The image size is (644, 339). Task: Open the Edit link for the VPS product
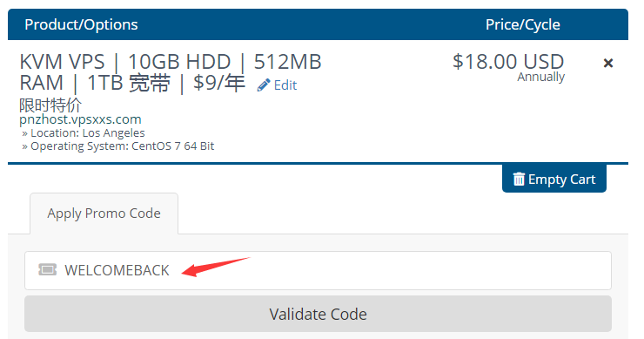[x=277, y=85]
